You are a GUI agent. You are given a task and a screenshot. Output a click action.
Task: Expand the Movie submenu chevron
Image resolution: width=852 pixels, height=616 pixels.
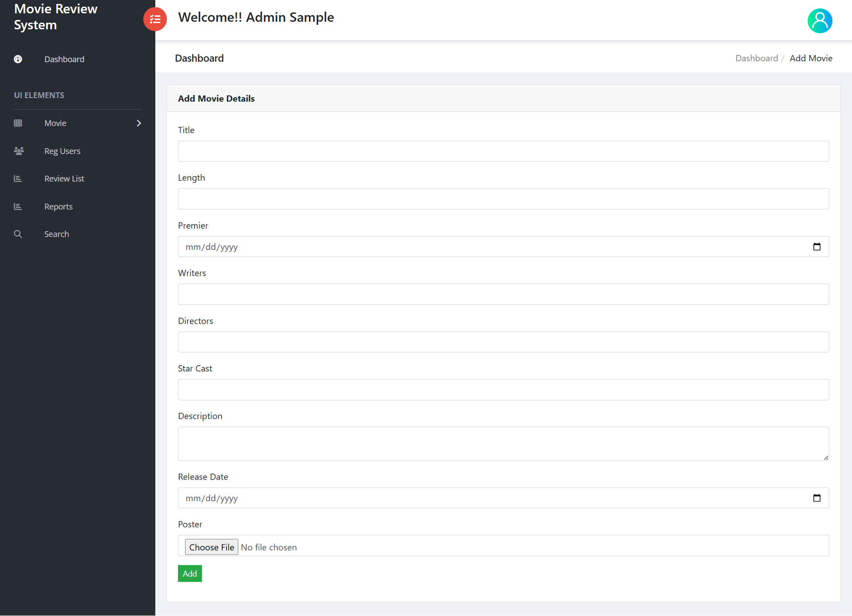coord(139,123)
